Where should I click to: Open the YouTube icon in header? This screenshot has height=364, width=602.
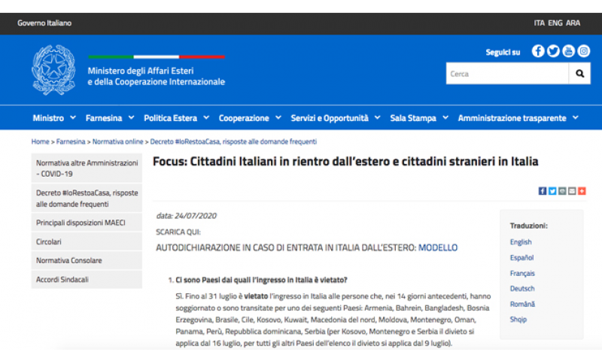coord(569,51)
